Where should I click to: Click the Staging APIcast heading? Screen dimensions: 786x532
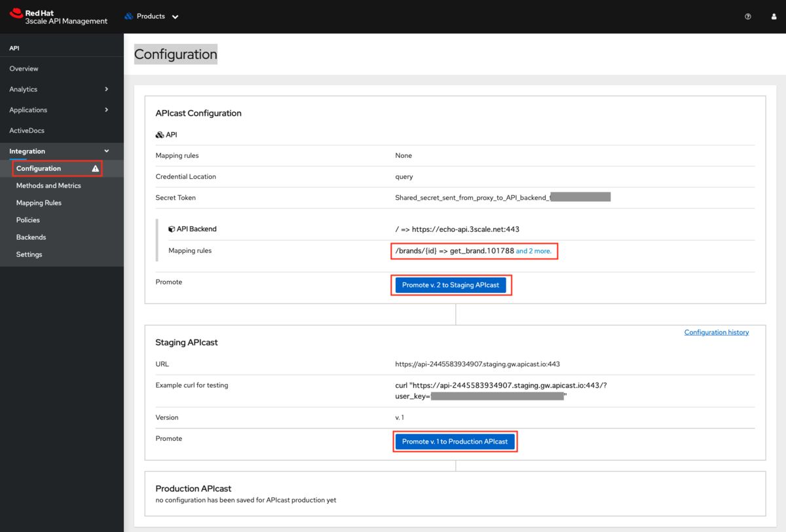click(x=187, y=343)
